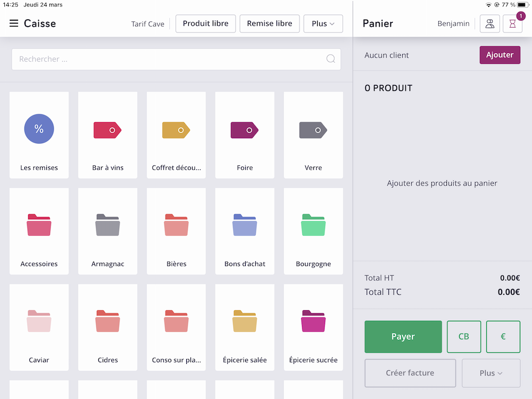Select the Bar à vins red tag

coord(107,135)
